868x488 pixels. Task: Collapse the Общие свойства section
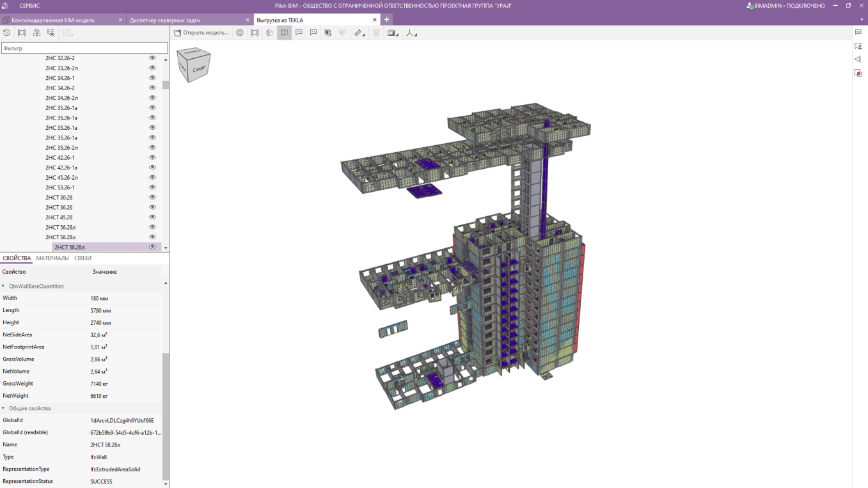coord(3,408)
